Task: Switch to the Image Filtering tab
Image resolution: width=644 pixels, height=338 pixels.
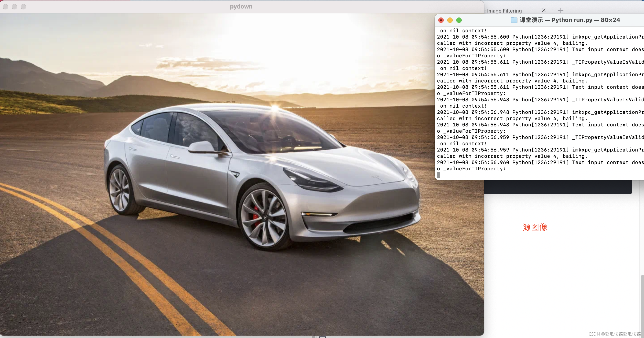Action: coord(504,11)
